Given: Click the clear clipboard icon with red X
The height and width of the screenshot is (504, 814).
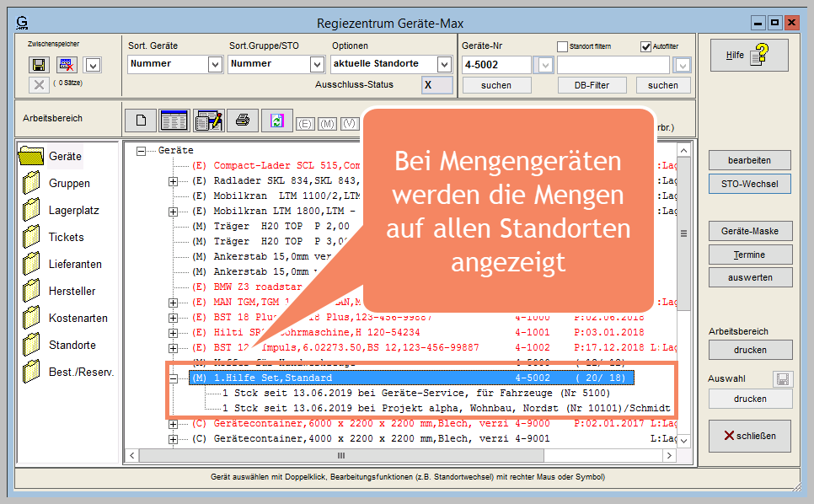Looking at the screenshot, I should coord(67,65).
